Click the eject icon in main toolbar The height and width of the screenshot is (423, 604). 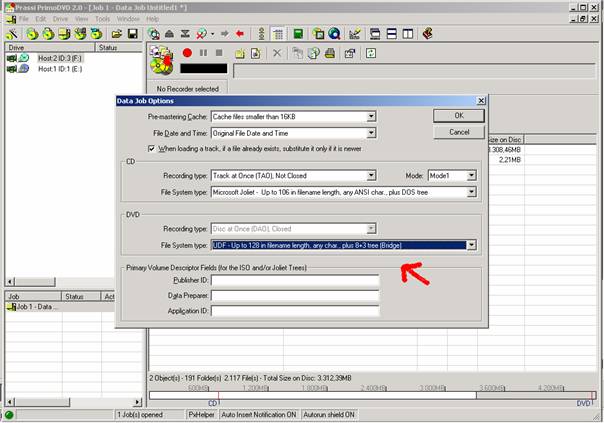click(168, 33)
